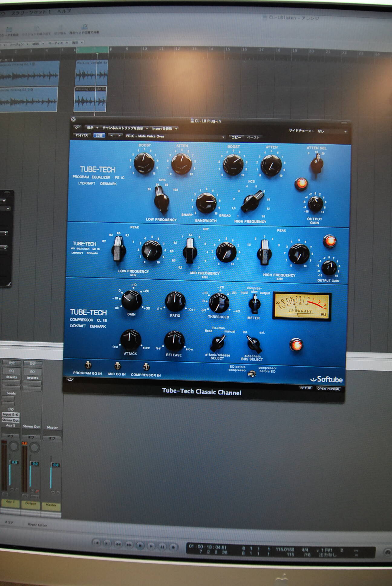
Task: Click the compressor RELEASE knob
Action: (x=174, y=341)
